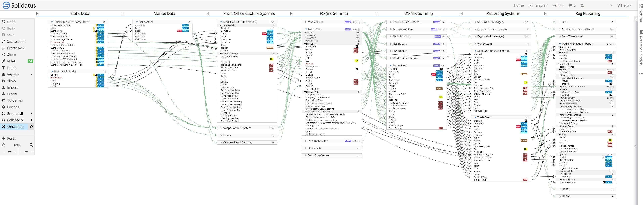Click the Share tool
This screenshot has width=644, height=205.
tap(11, 55)
